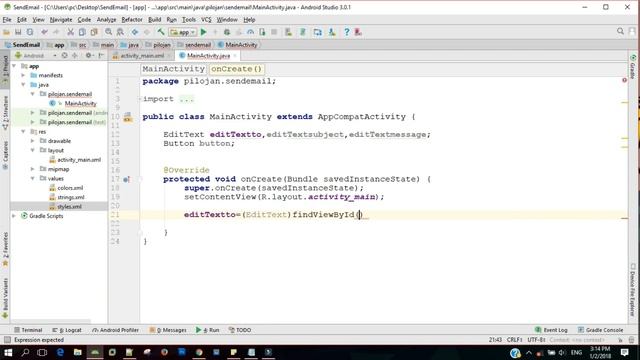The image size is (640, 360).
Task: Open the Navigate menu
Action: point(61,20)
